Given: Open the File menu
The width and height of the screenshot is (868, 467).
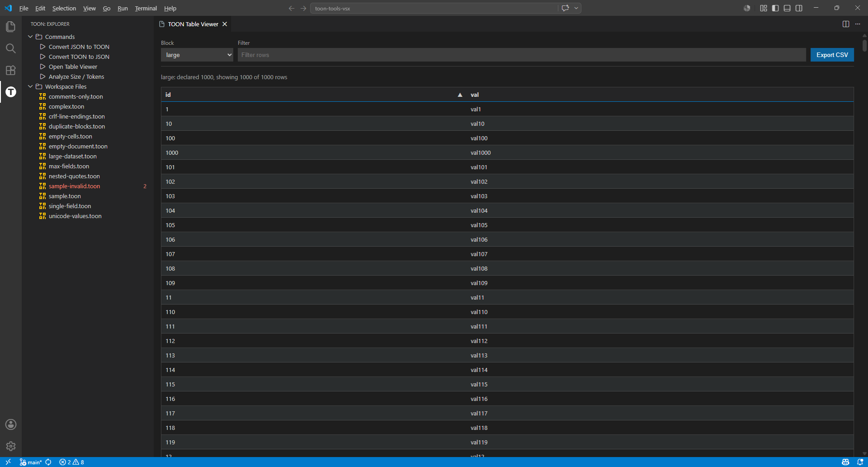Looking at the screenshot, I should [24, 8].
